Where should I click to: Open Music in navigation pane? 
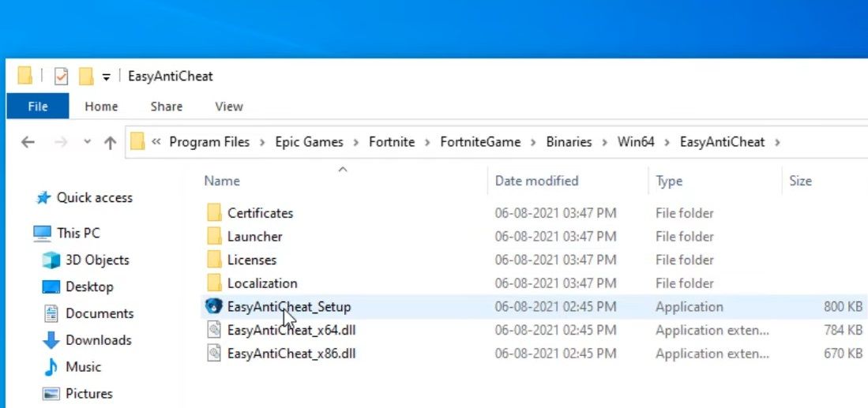[x=84, y=366]
